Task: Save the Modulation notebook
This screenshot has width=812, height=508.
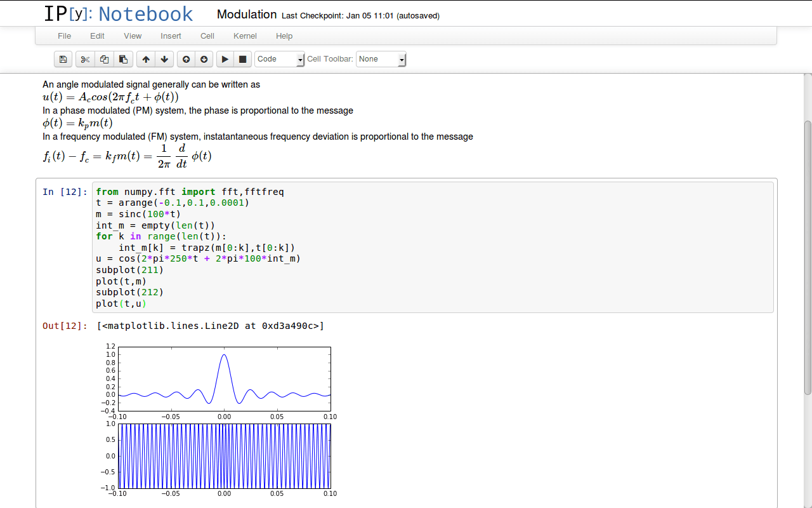Action: click(63, 59)
